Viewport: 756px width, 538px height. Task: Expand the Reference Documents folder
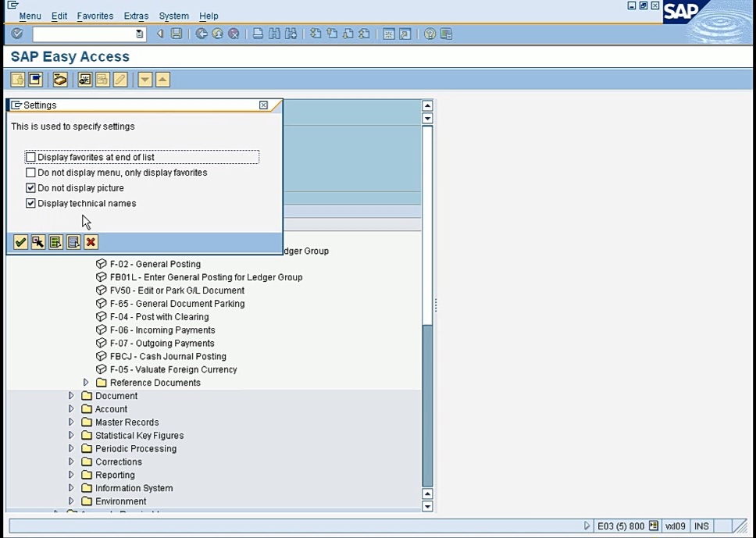click(x=86, y=383)
